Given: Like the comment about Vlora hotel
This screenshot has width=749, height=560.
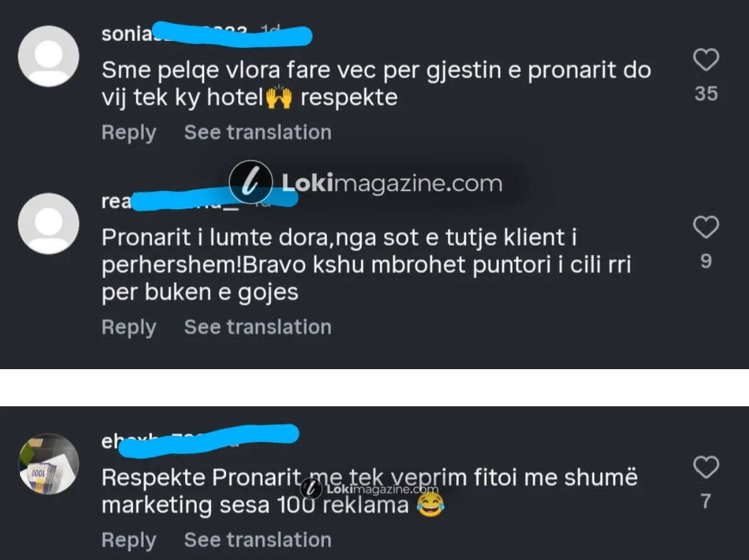Looking at the screenshot, I should [x=706, y=60].
